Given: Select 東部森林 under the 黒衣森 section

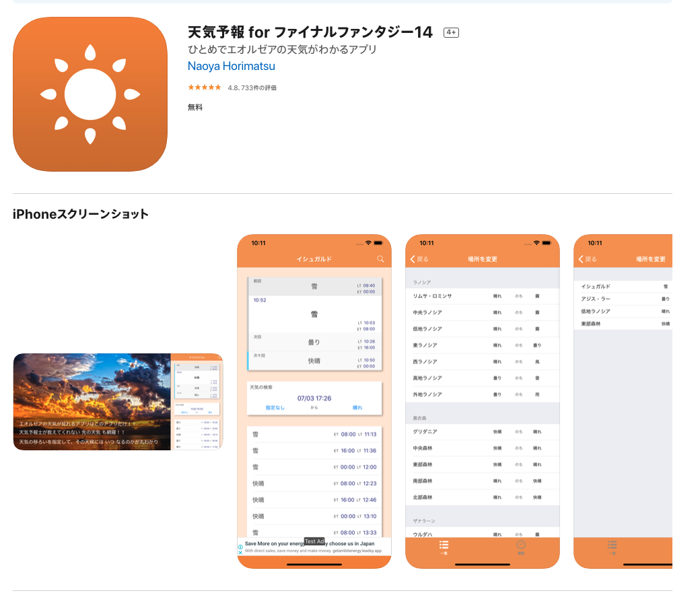Looking at the screenshot, I should click(x=482, y=464).
